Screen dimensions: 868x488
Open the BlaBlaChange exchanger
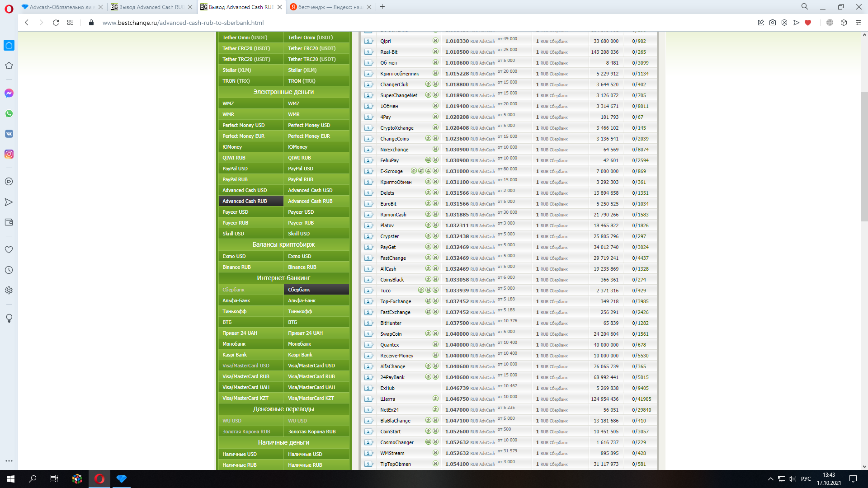click(x=395, y=421)
